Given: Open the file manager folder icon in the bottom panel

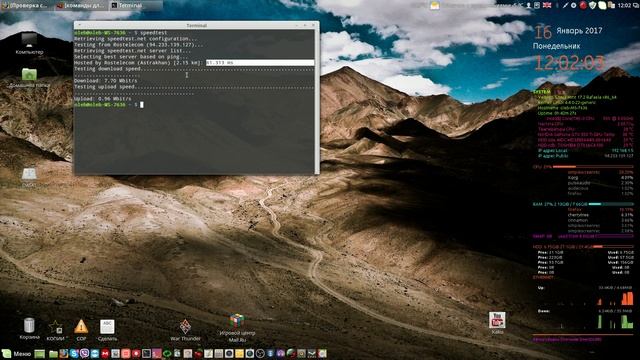Looking at the screenshot, I should point(53,354).
